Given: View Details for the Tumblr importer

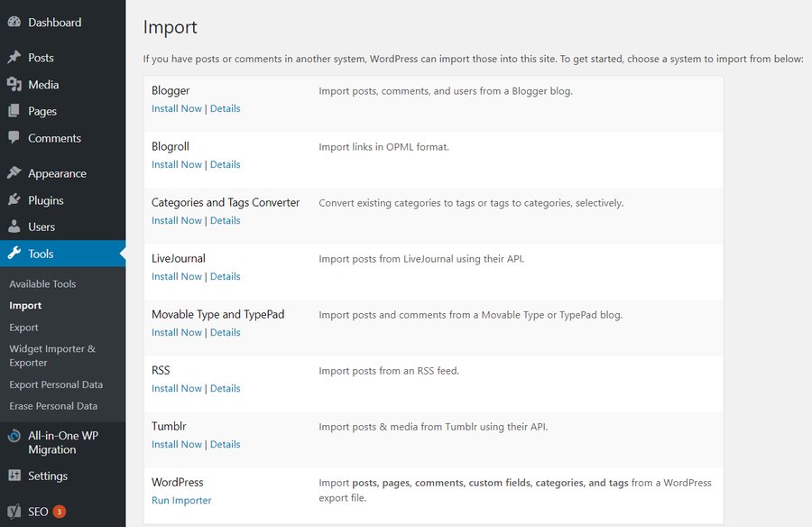Looking at the screenshot, I should point(225,444).
